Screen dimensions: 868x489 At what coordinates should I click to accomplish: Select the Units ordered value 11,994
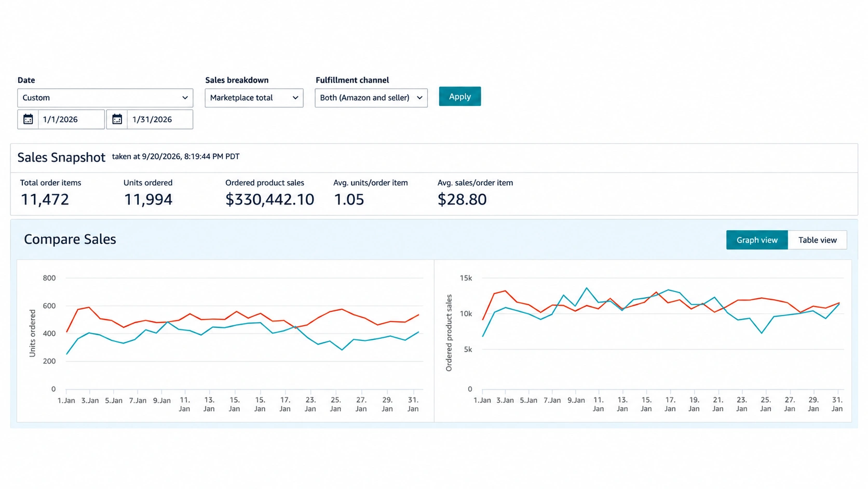(148, 200)
